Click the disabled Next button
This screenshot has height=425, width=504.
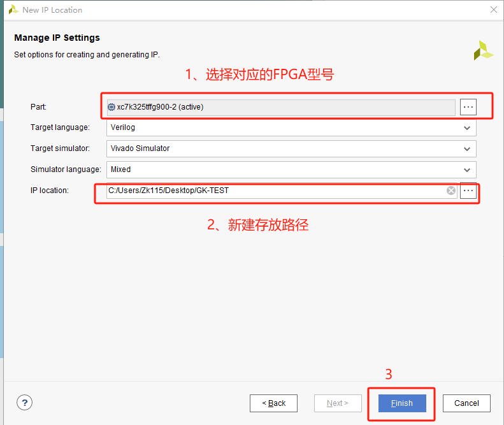(x=338, y=403)
